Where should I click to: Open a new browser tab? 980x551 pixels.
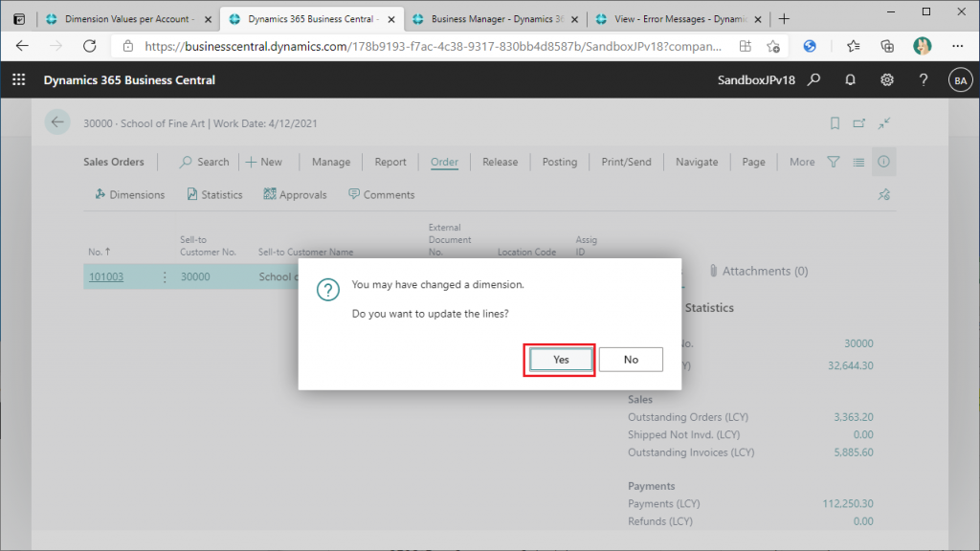(784, 19)
